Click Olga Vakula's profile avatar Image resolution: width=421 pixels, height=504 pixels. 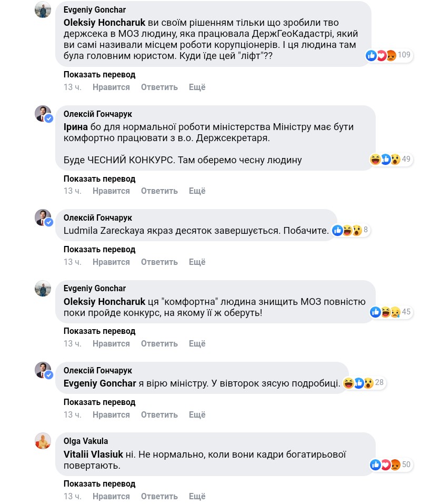[x=43, y=441]
